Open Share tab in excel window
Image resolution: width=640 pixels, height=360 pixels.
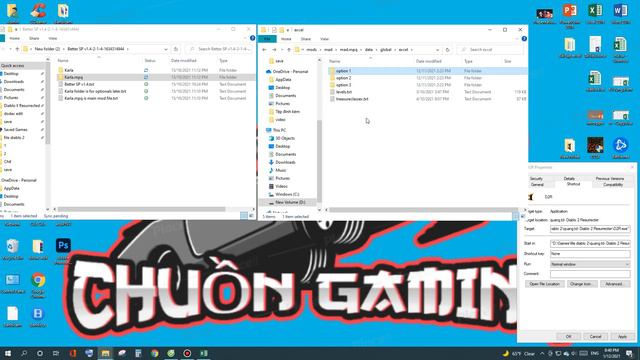tap(306, 39)
